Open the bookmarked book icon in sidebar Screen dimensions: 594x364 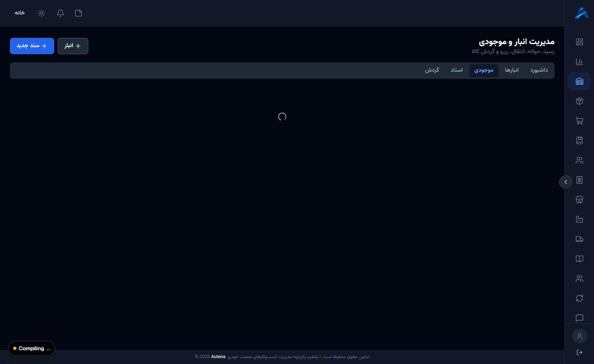click(579, 140)
